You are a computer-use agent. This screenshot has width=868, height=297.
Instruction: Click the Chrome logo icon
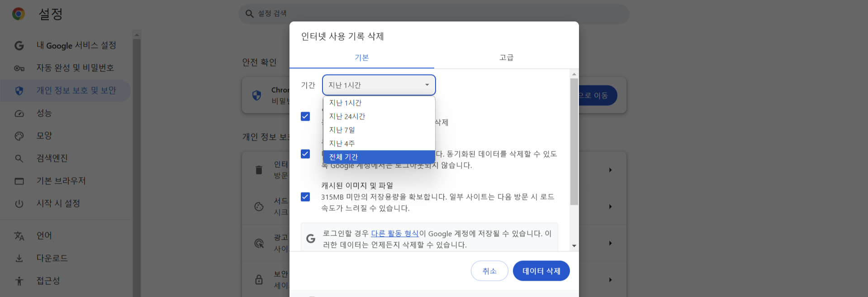point(19,14)
